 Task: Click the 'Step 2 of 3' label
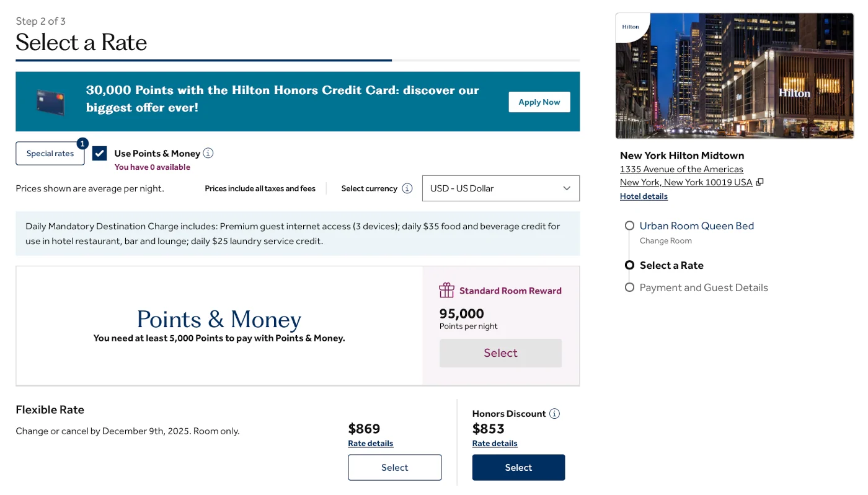(41, 21)
